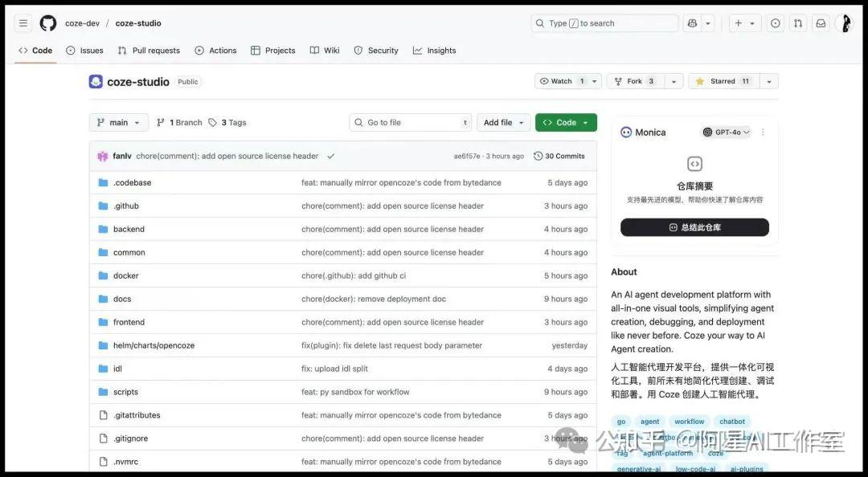868x477 pixels.
Task: Expand the Watch options dropdown arrow
Action: [595, 81]
